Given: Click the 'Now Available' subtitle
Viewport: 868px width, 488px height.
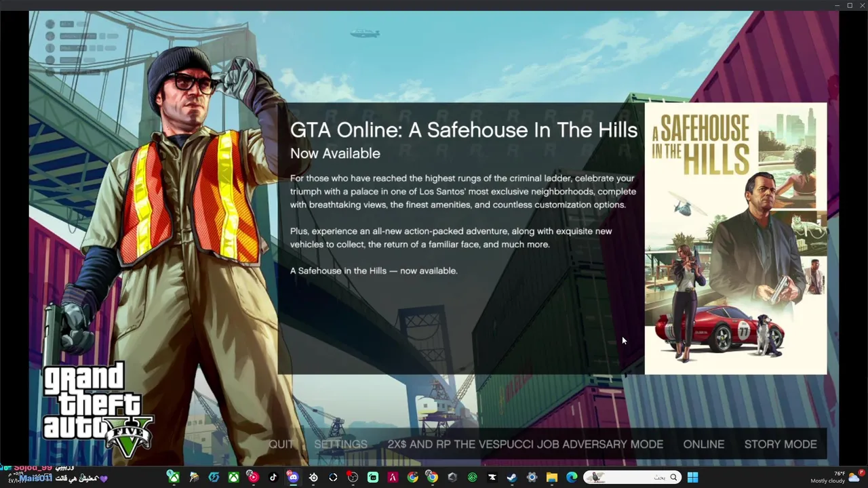Looking at the screenshot, I should click(x=335, y=154).
